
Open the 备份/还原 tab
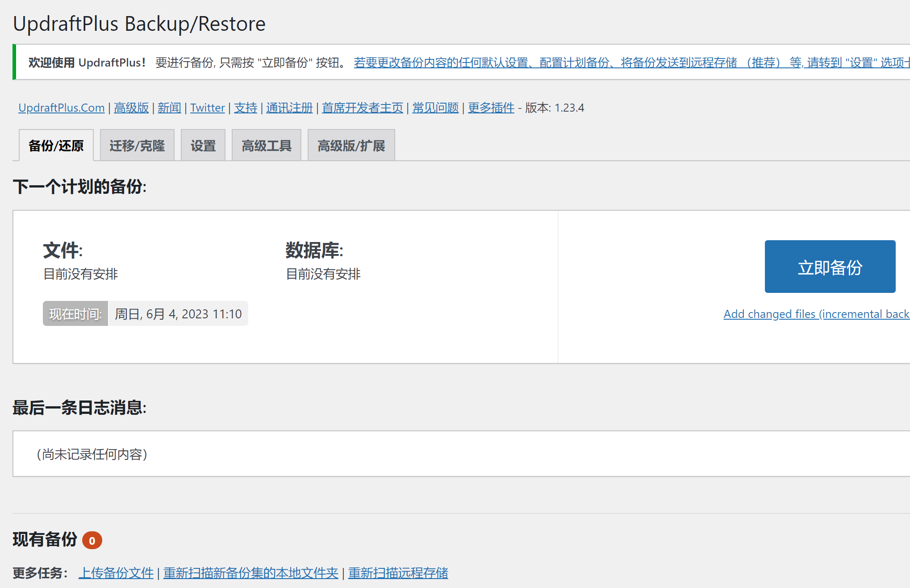(56, 145)
